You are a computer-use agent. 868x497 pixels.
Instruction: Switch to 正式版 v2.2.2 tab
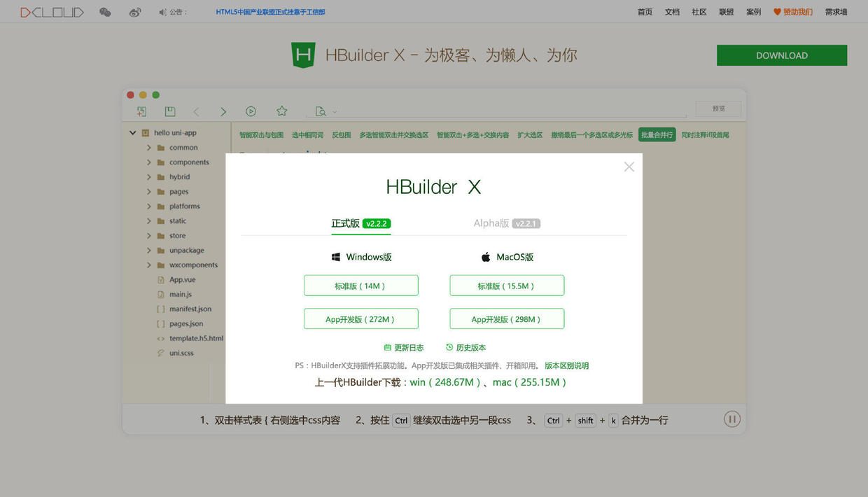tap(360, 223)
